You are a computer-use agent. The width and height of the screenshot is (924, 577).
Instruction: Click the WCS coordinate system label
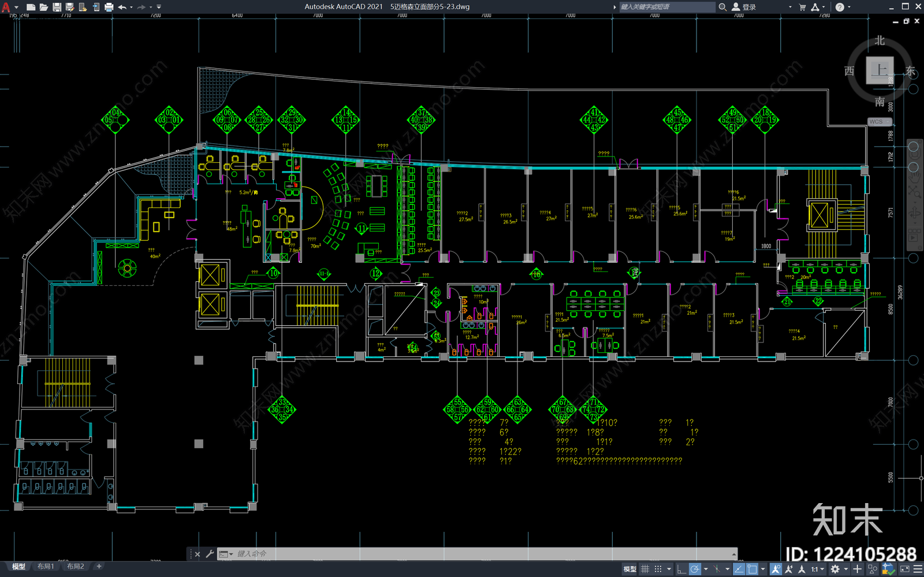[x=876, y=122]
